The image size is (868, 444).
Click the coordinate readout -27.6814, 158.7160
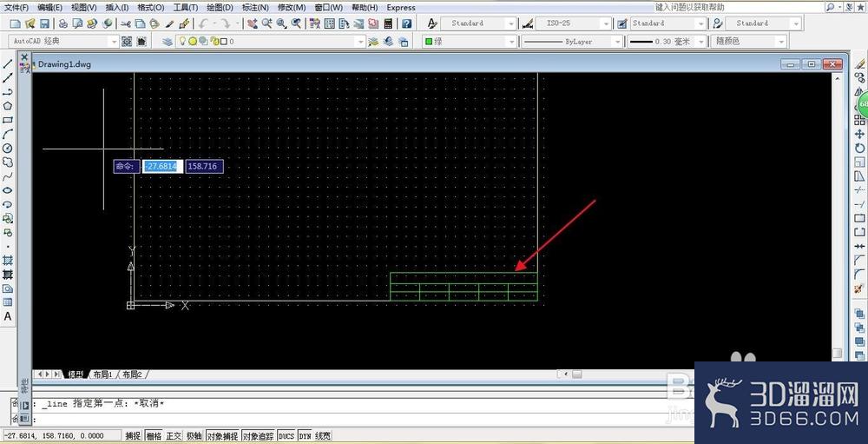coord(61,436)
